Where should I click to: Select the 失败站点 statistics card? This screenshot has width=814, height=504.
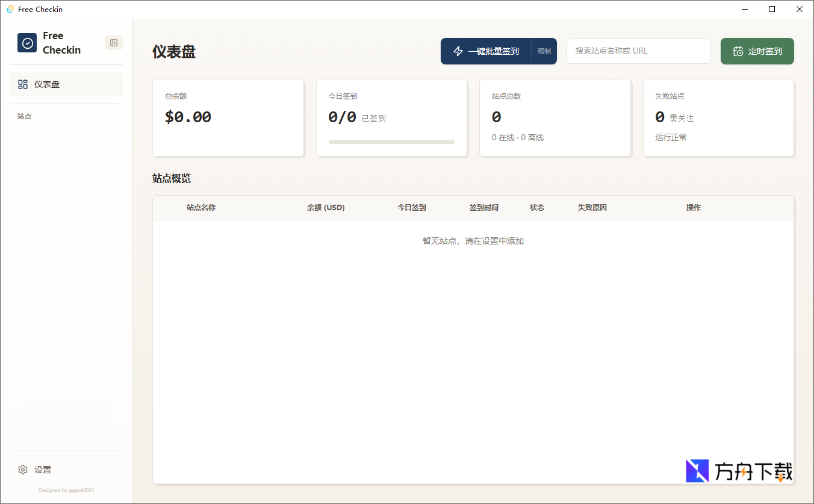coord(718,117)
